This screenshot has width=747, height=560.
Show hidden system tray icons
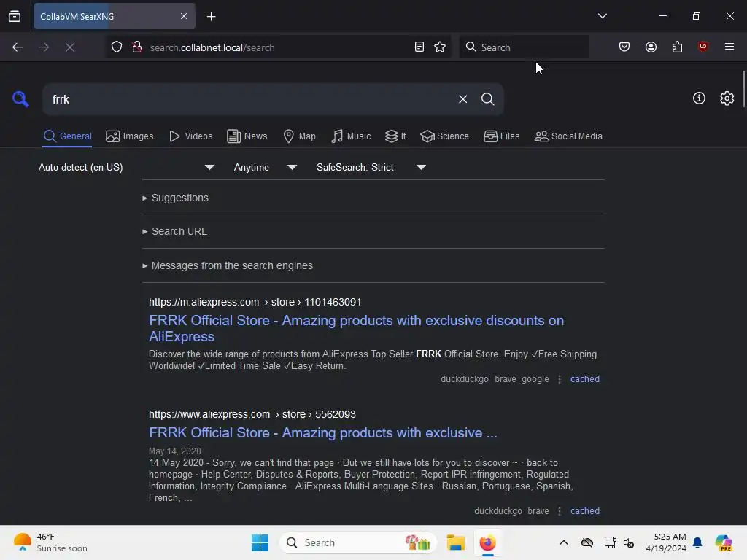564,542
